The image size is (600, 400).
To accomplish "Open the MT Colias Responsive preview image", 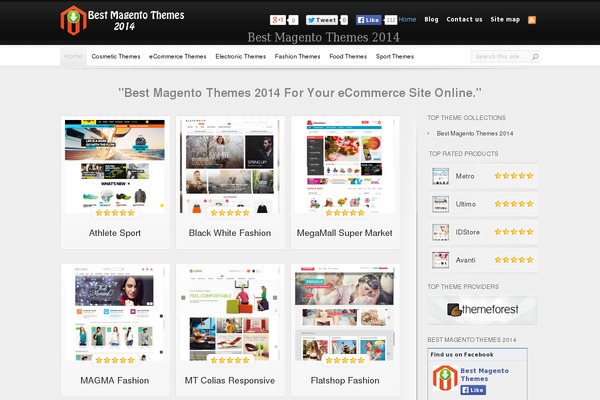I will pyautogui.click(x=230, y=313).
